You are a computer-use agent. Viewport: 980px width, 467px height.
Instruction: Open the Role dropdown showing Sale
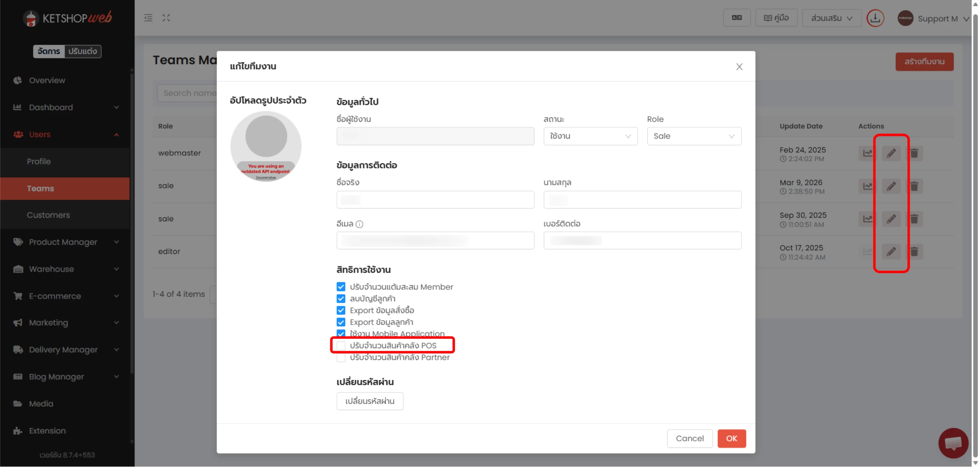693,136
